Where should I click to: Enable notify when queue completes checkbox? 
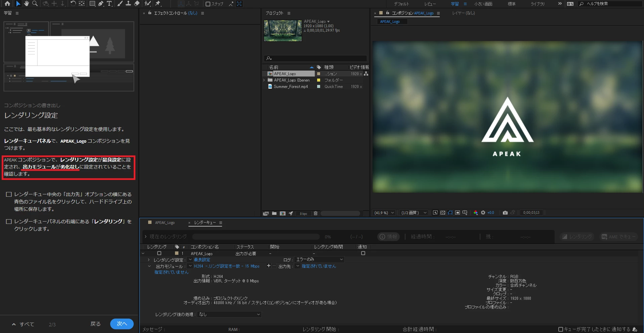(x=560, y=329)
